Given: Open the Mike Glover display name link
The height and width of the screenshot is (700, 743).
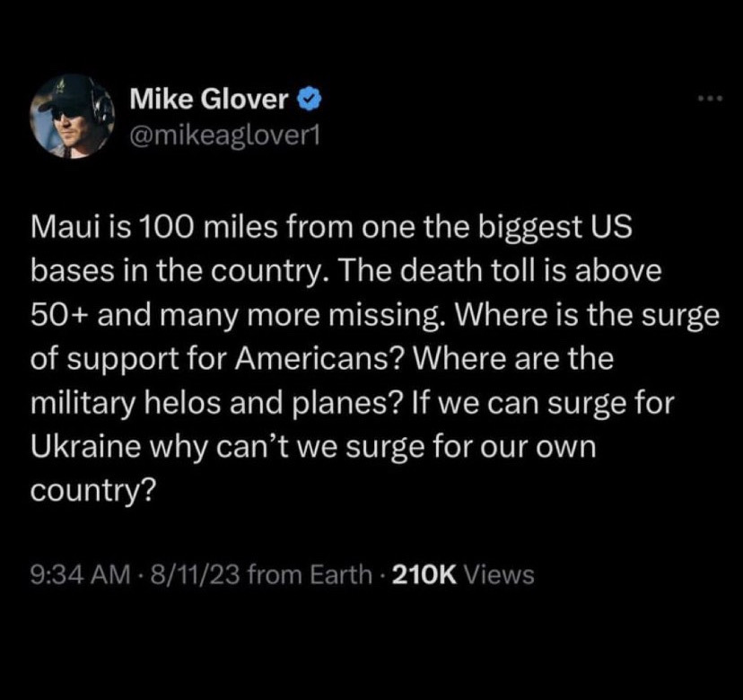Looking at the screenshot, I should pyautogui.click(x=209, y=99).
